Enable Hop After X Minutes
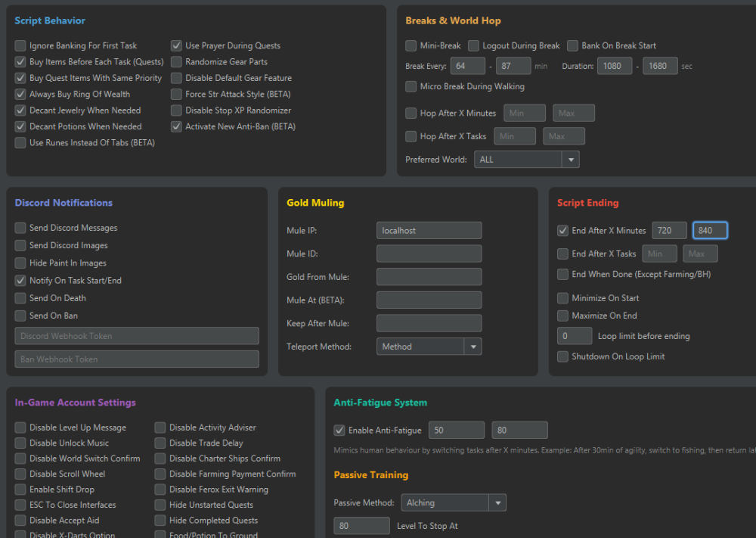The height and width of the screenshot is (538, 756). (411, 114)
